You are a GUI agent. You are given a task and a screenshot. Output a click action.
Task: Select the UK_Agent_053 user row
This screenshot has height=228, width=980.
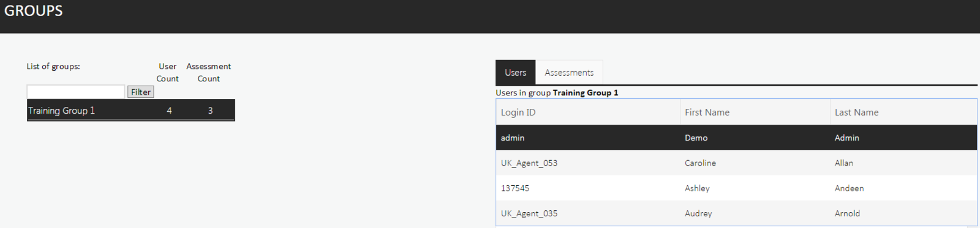coord(736,163)
